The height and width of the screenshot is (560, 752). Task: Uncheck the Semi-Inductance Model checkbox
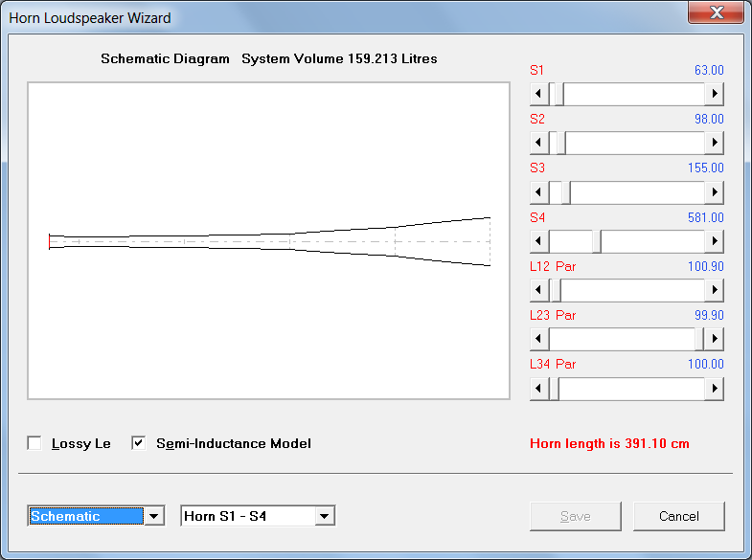coord(139,443)
